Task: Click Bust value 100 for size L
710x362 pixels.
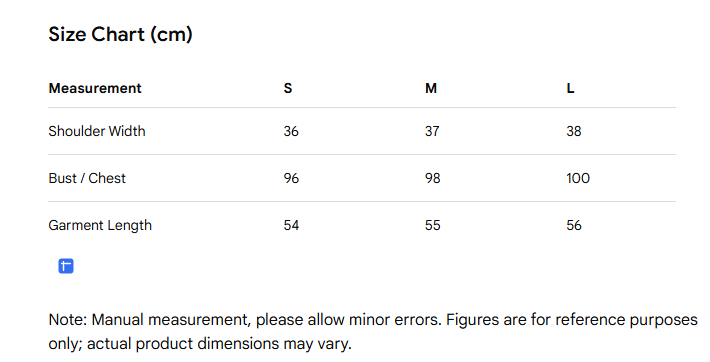Action: (x=578, y=178)
